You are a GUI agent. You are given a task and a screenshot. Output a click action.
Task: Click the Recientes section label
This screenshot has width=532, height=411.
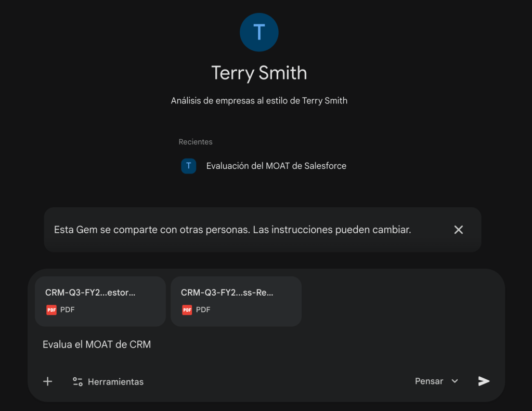click(196, 141)
